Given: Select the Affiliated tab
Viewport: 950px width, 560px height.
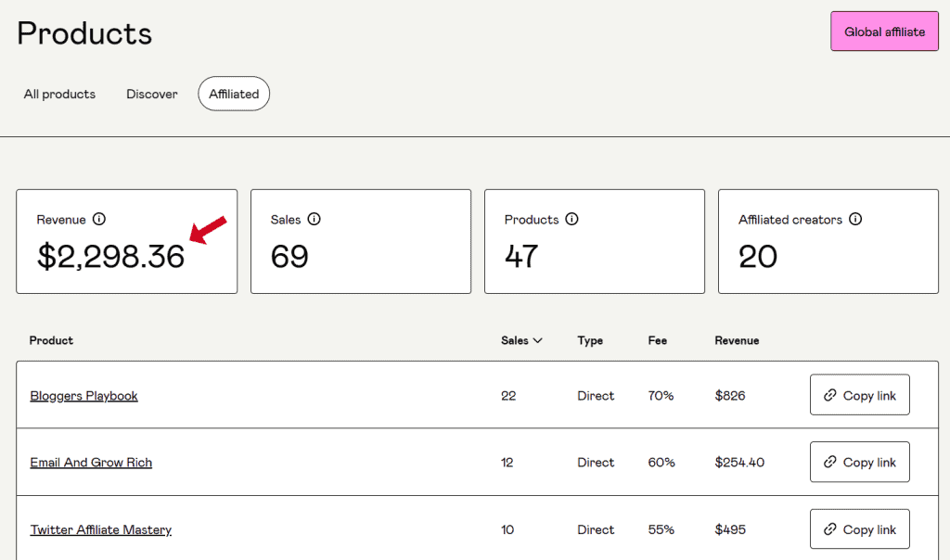Looking at the screenshot, I should click(x=233, y=94).
